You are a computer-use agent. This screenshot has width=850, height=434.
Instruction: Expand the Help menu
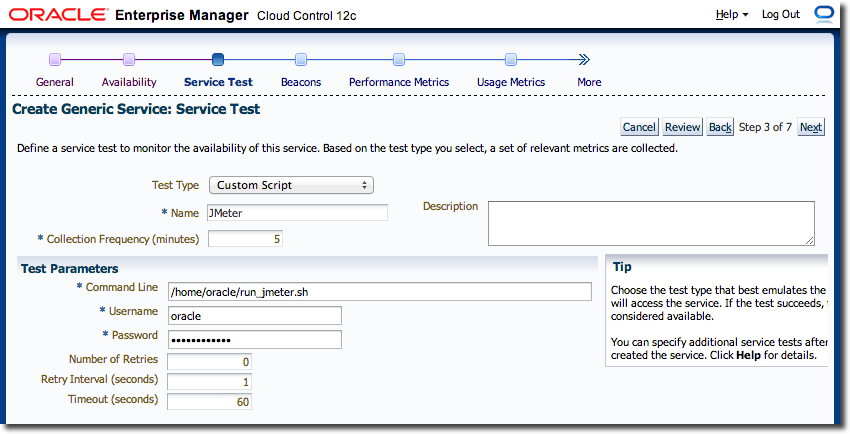coord(732,15)
